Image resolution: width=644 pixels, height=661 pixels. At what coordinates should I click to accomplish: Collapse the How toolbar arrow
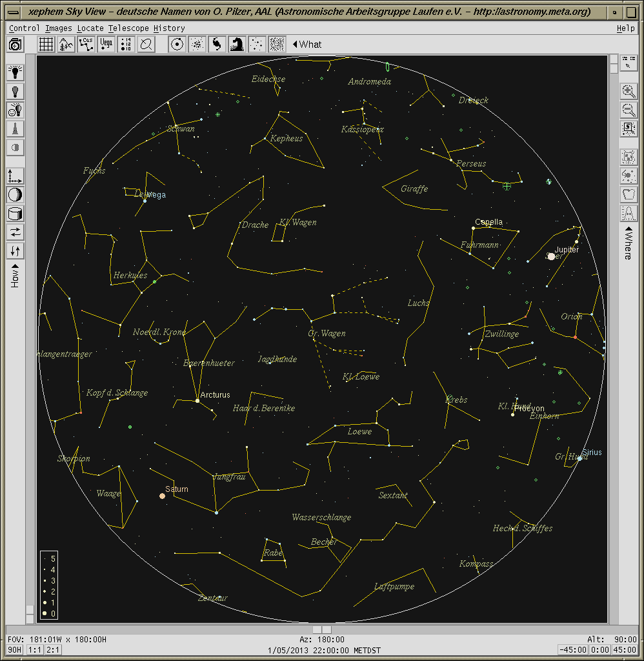click(x=15, y=267)
